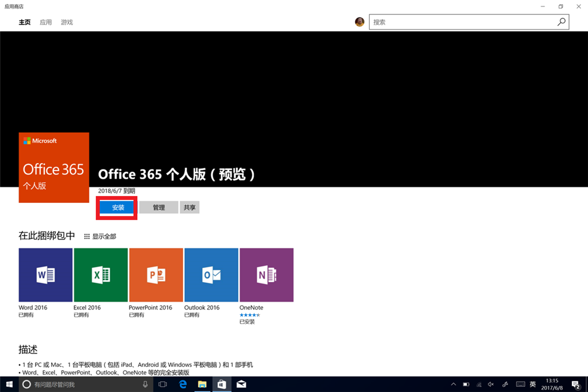Image resolution: width=588 pixels, height=392 pixels.
Task: Click the 在此捆绑包中 section heading
Action: point(47,236)
